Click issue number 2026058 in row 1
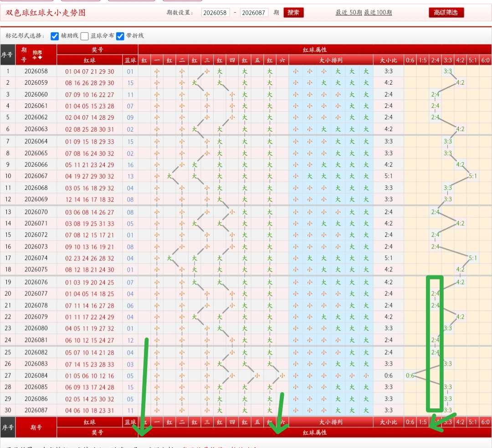The height and width of the screenshot is (448, 492). [x=36, y=71]
